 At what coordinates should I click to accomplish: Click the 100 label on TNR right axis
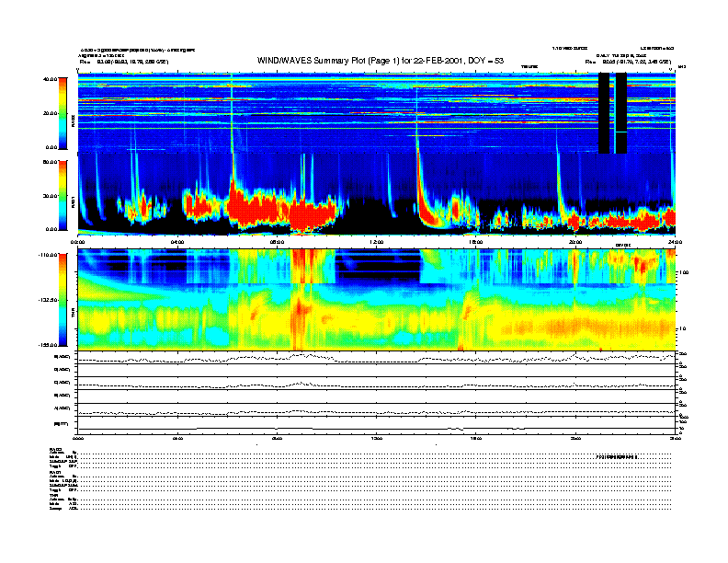point(684,272)
